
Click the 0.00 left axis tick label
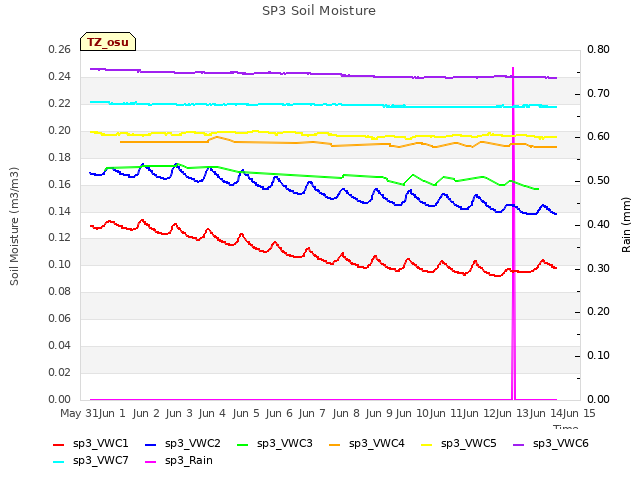pos(60,399)
